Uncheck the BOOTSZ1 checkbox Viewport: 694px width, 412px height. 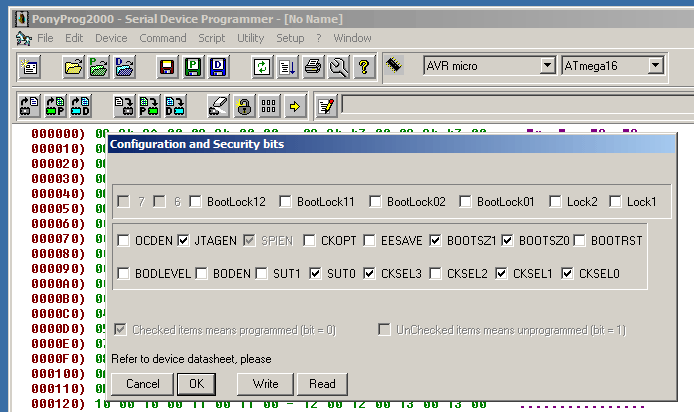[x=435, y=240]
